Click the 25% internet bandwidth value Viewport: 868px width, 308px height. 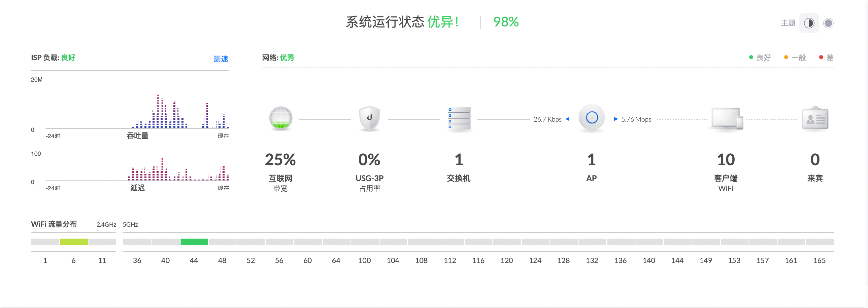280,160
